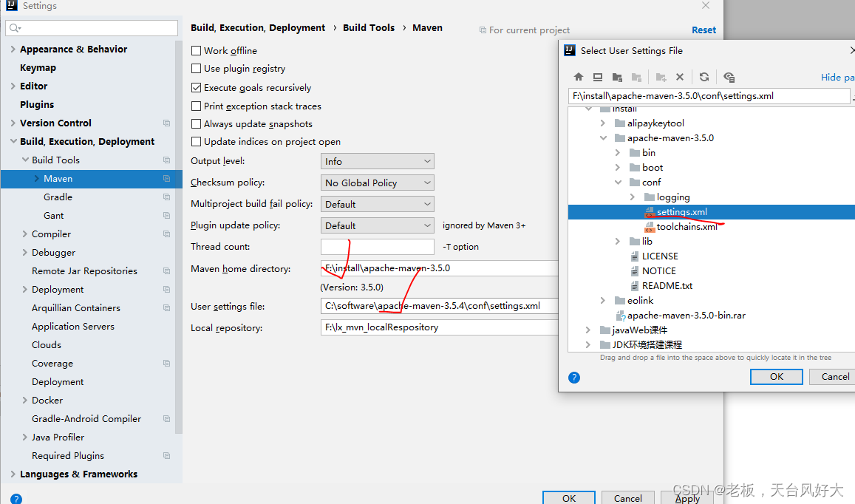This screenshot has width=855, height=504.
Task: Open Gradle settings page
Action: (58, 197)
